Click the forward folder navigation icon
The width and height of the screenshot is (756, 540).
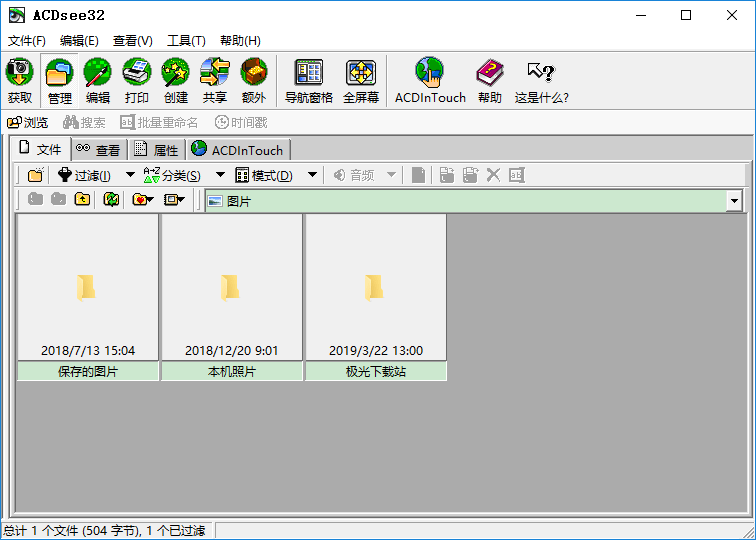[x=58, y=199]
